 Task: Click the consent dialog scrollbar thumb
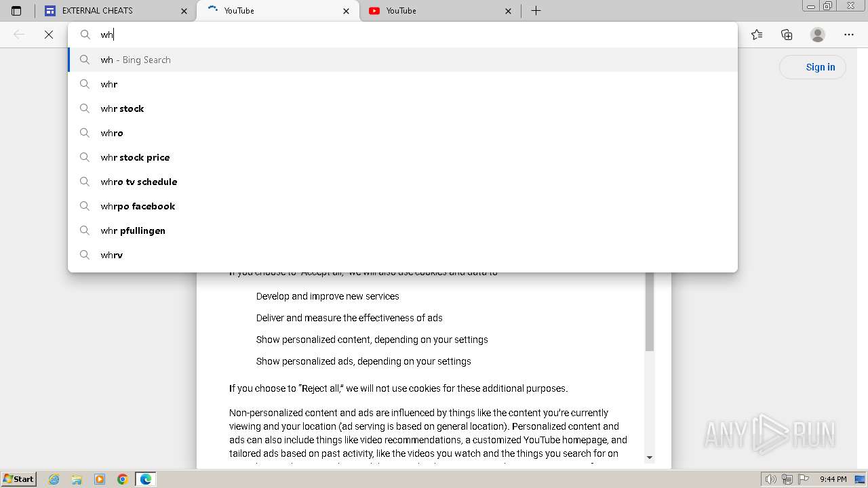click(x=649, y=312)
